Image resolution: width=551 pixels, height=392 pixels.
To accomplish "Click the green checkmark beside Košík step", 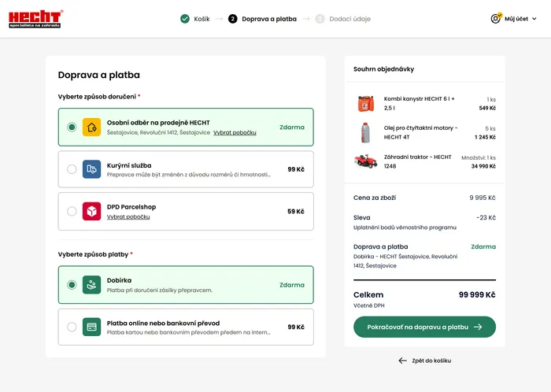I will click(185, 19).
